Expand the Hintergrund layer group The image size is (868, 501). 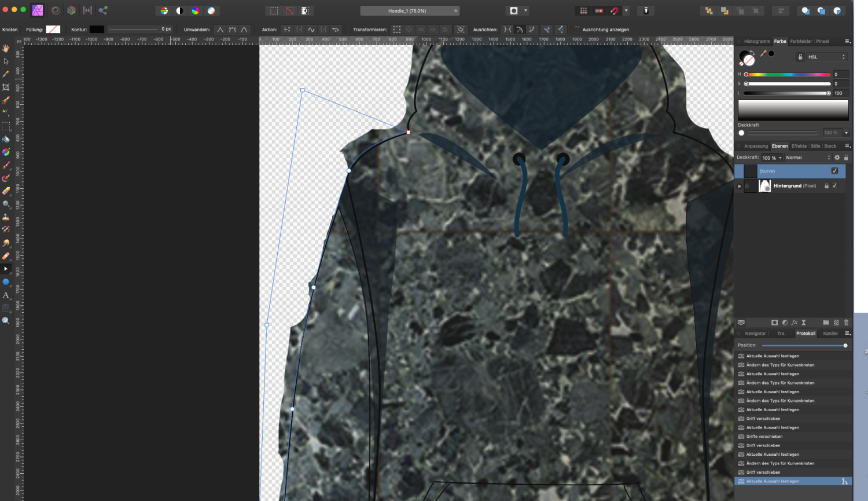point(739,186)
